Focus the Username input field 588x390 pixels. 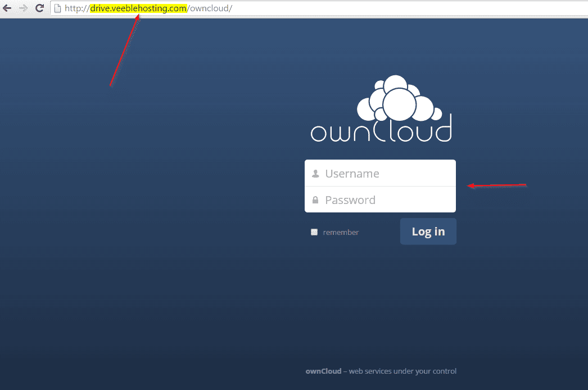pyautogui.click(x=382, y=173)
